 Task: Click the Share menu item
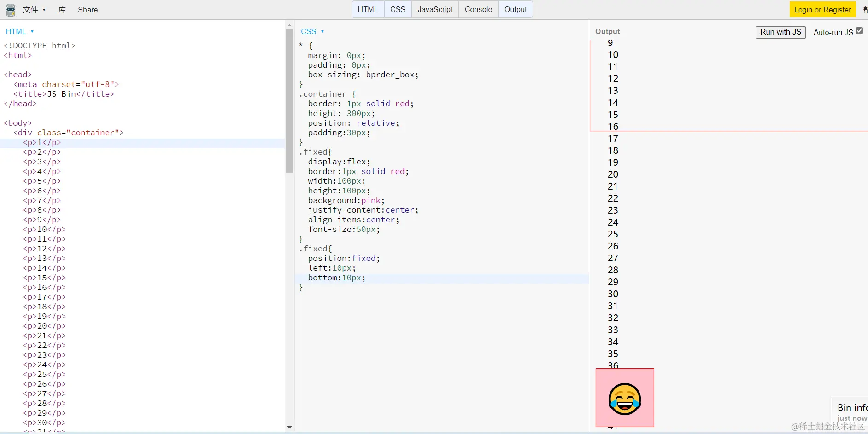88,10
